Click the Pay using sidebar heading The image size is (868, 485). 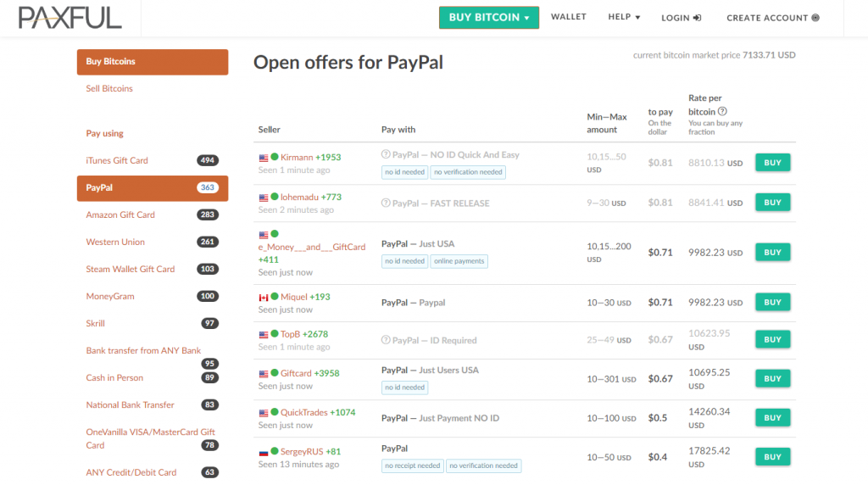104,133
